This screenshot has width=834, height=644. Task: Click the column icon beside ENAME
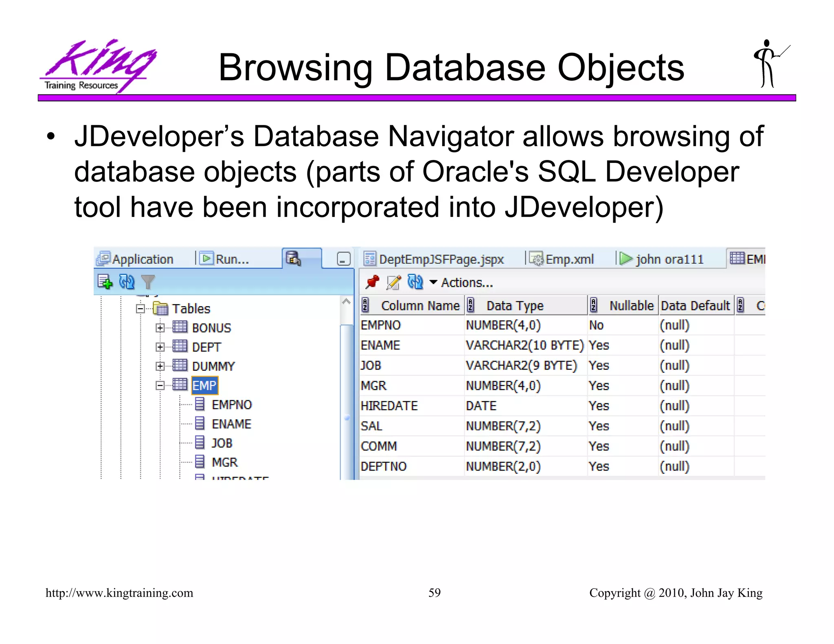tap(200, 423)
